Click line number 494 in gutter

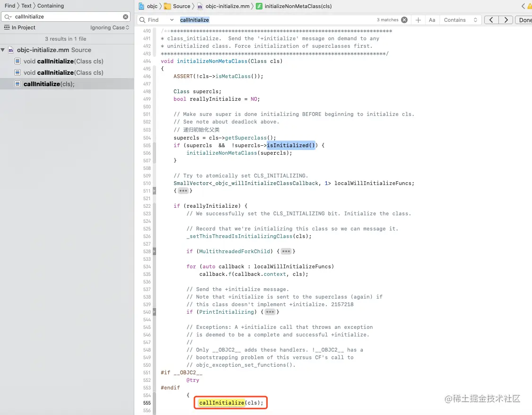coord(147,61)
